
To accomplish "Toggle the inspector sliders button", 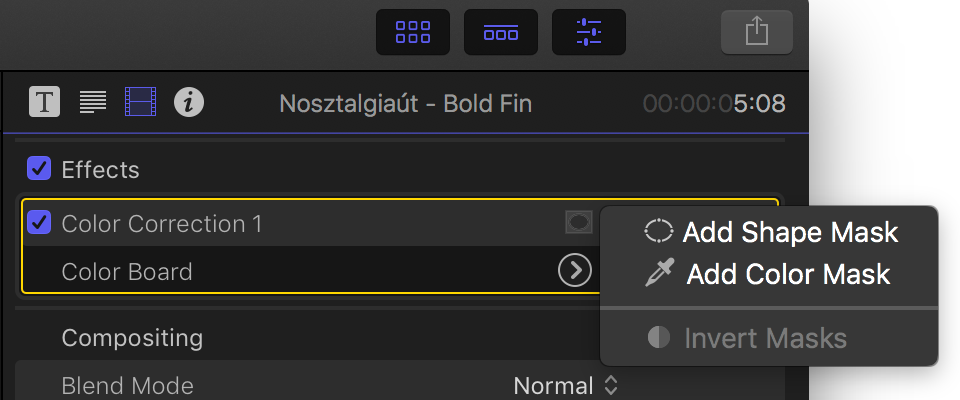I will coord(589,32).
